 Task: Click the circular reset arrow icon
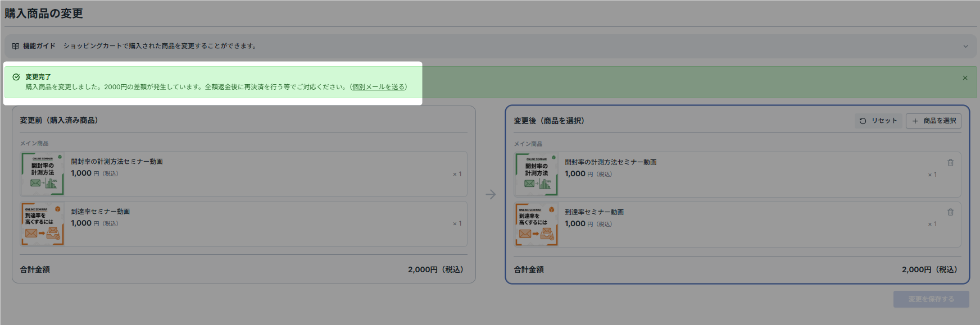tap(863, 121)
